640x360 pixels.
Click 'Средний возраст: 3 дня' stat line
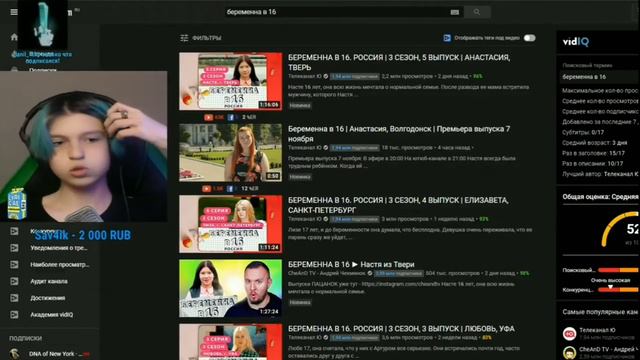594,142
